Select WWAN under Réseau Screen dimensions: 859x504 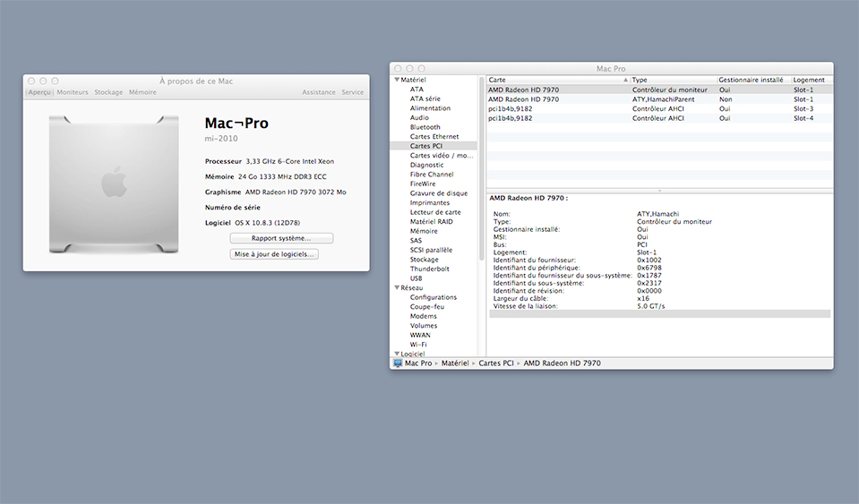pos(420,336)
